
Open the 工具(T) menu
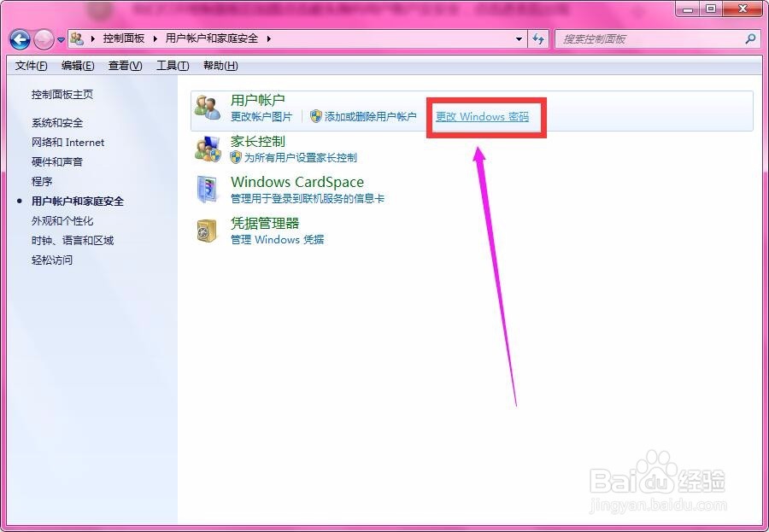click(x=173, y=66)
